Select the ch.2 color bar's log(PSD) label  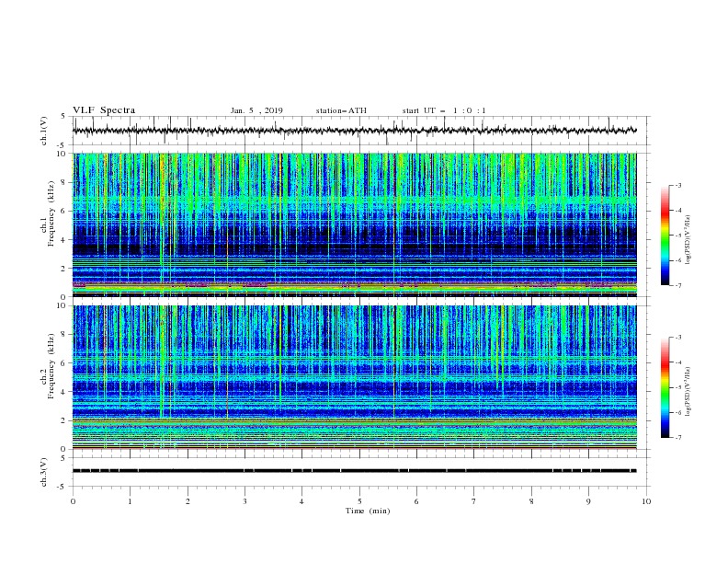click(x=688, y=392)
